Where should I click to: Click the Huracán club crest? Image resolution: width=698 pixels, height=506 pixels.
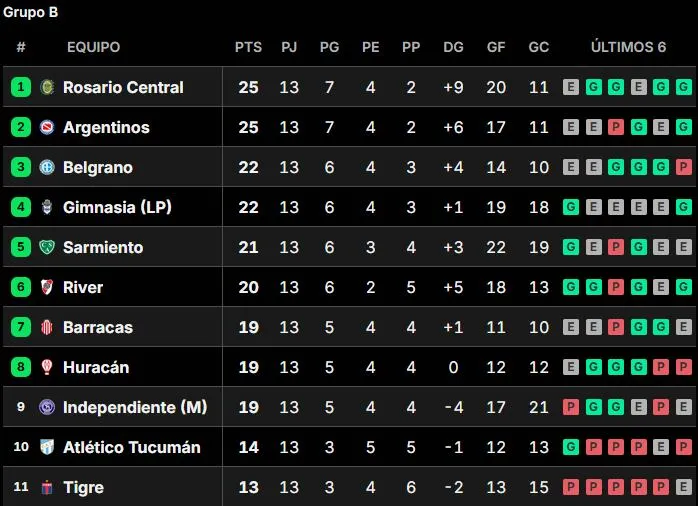pyautogui.click(x=47, y=367)
